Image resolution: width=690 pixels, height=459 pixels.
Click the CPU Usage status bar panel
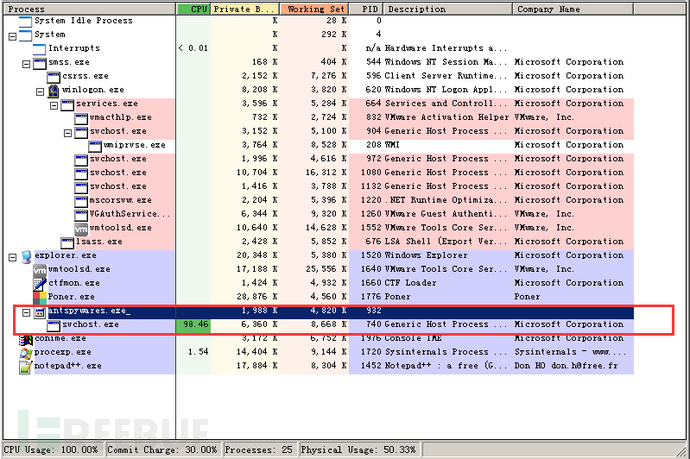point(50,451)
